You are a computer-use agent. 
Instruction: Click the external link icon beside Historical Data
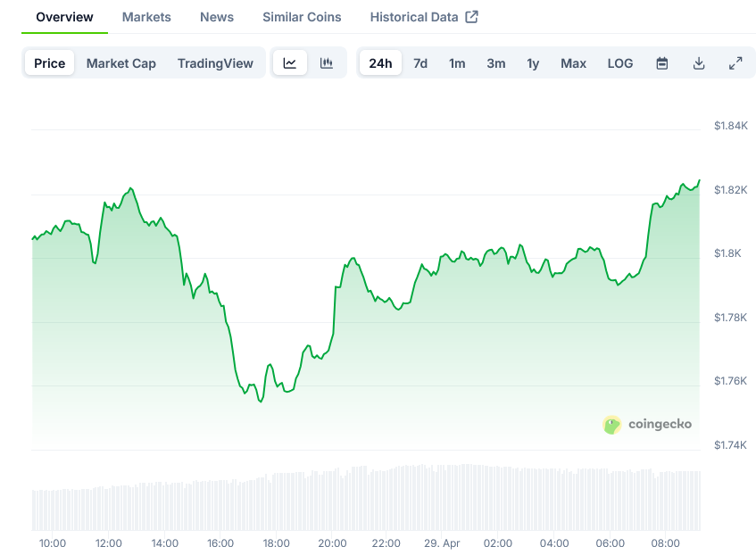coord(473,16)
